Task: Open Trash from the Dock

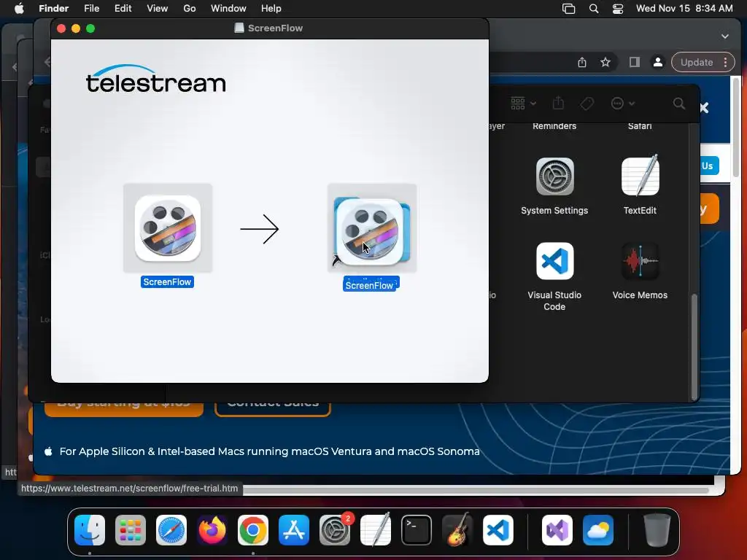Action: click(x=657, y=530)
